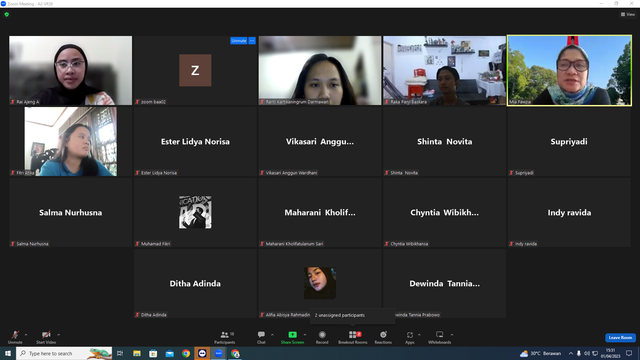The image size is (640, 360).
Task: Click the 'Ditha Adinda' name text
Action: (x=195, y=284)
